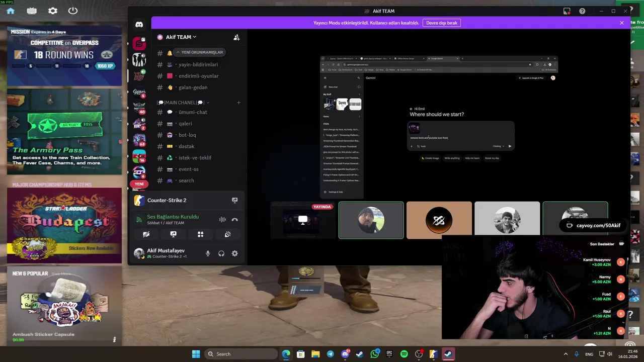The width and height of the screenshot is (644, 362).
Task: Create a channel with MAIN CHANEL plus icon
Action: 238,103
